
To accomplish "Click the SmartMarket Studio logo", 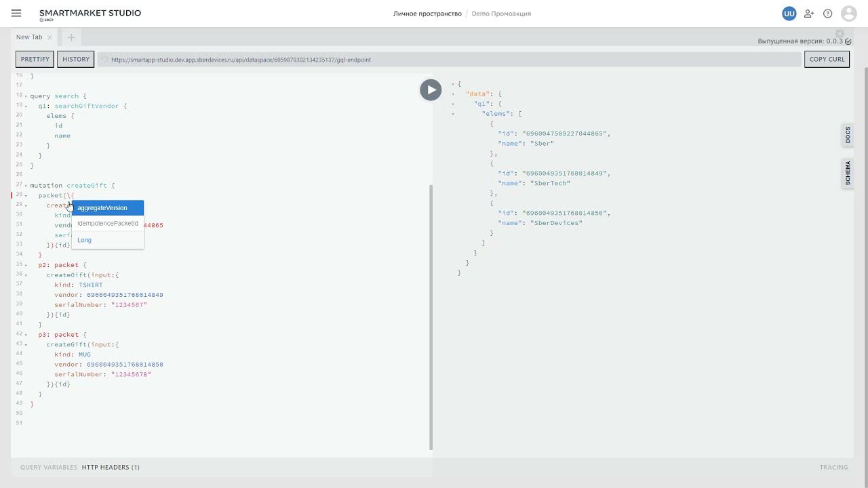I will click(90, 15).
